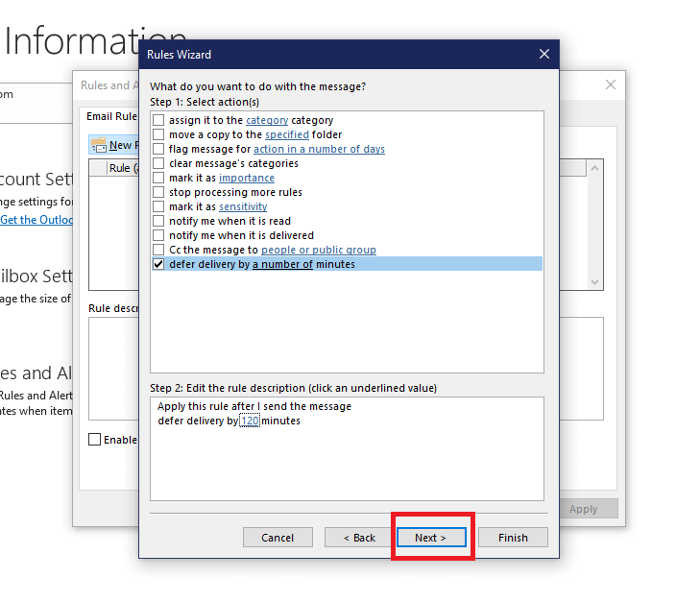Check 'mark it as sensitivity' checkbox
The image size is (700, 602).
click(158, 206)
